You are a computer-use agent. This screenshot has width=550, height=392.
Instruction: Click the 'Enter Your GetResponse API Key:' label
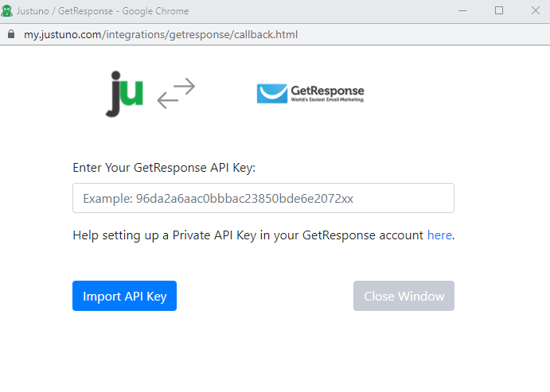tap(164, 168)
